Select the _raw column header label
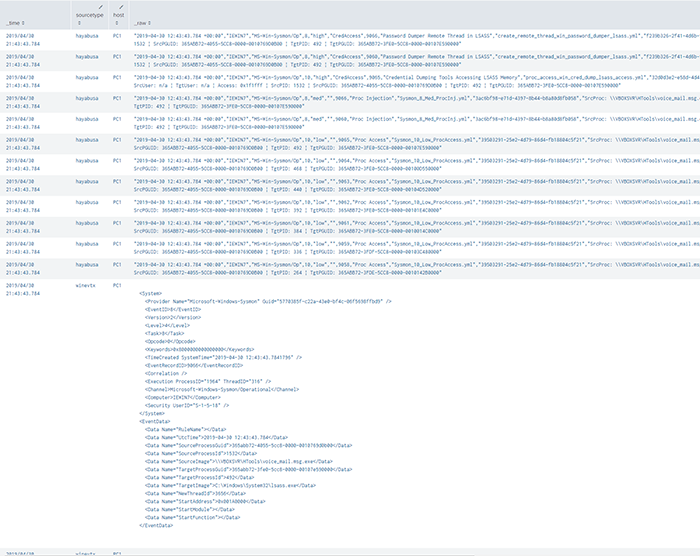 pyautogui.click(x=140, y=23)
